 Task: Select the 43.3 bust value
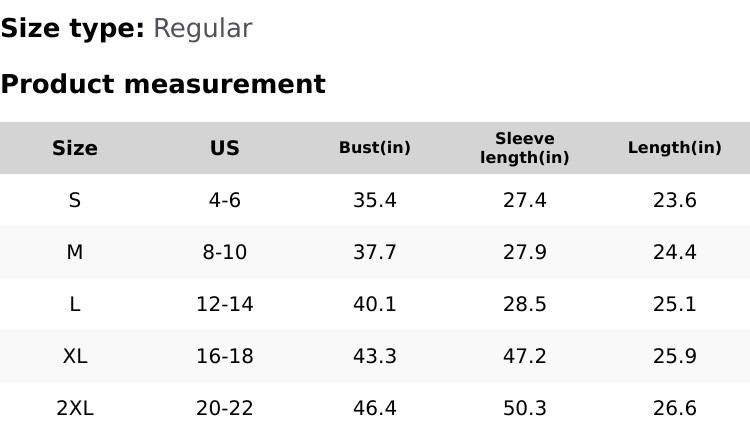(375, 356)
